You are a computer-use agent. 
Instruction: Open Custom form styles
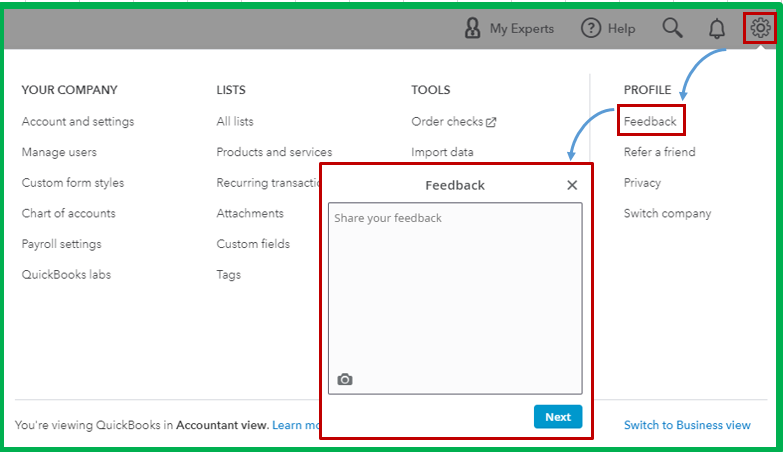pyautogui.click(x=72, y=183)
